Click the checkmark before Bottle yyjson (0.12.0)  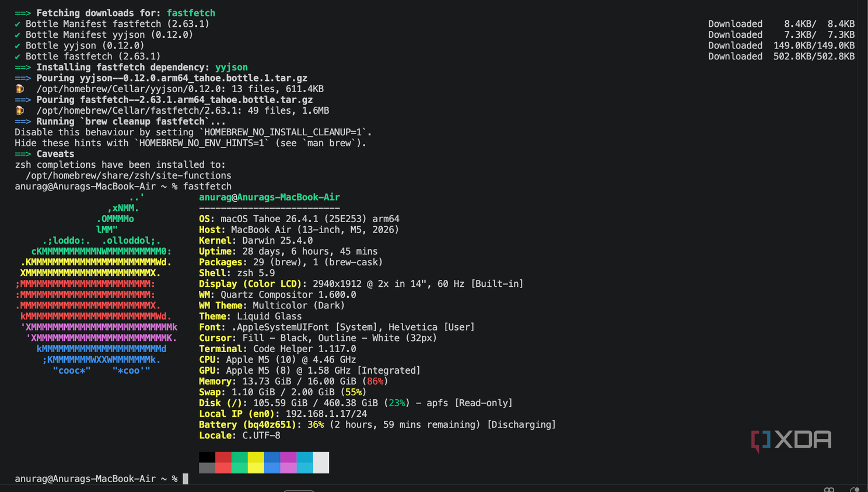point(17,45)
